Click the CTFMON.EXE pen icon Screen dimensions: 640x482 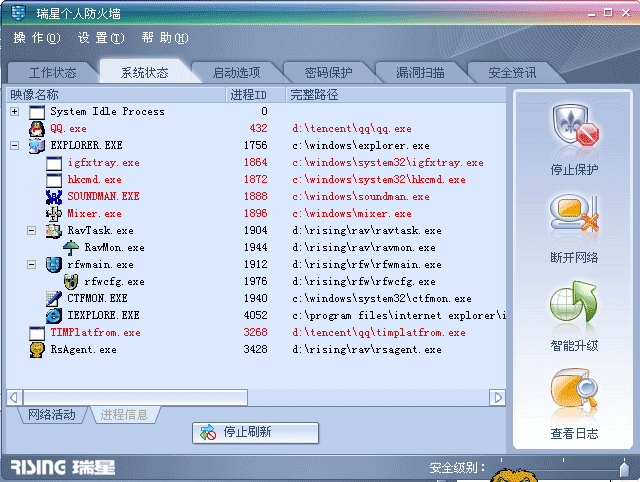click(54, 299)
